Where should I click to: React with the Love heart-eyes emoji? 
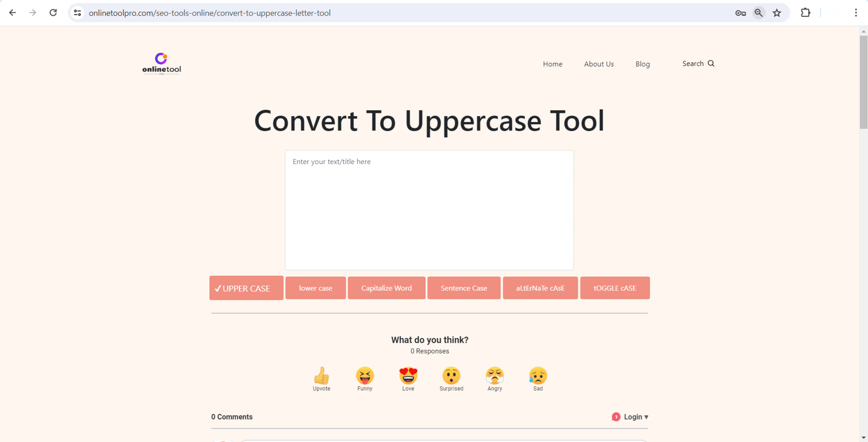point(408,375)
